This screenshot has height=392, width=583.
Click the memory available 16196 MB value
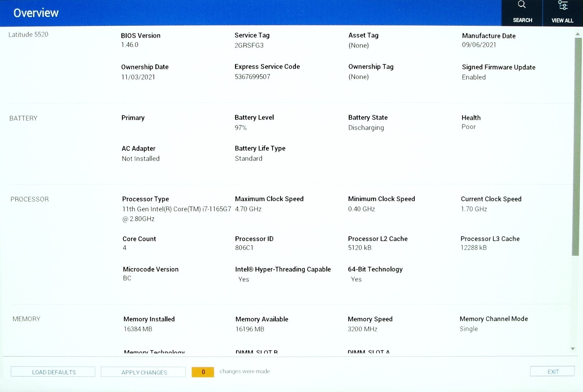(x=250, y=329)
